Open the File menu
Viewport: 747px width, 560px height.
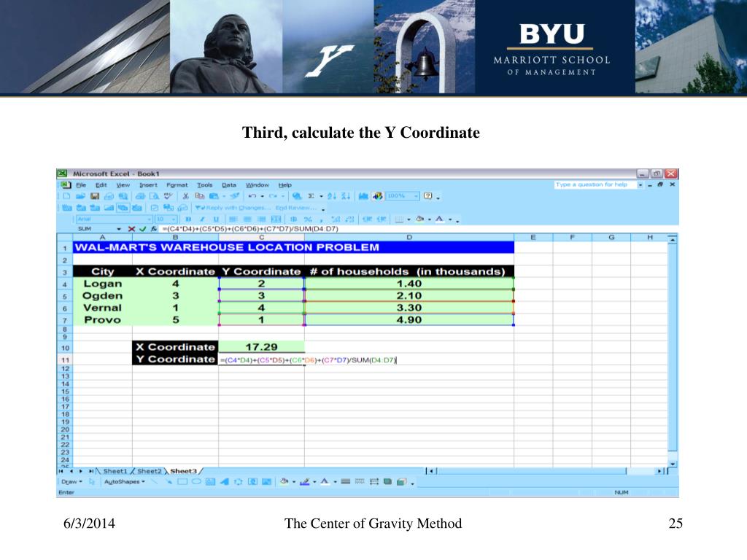tap(81, 185)
